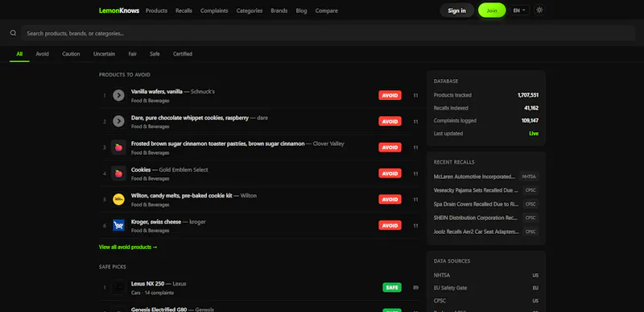Open the Categories menu item

point(250,10)
